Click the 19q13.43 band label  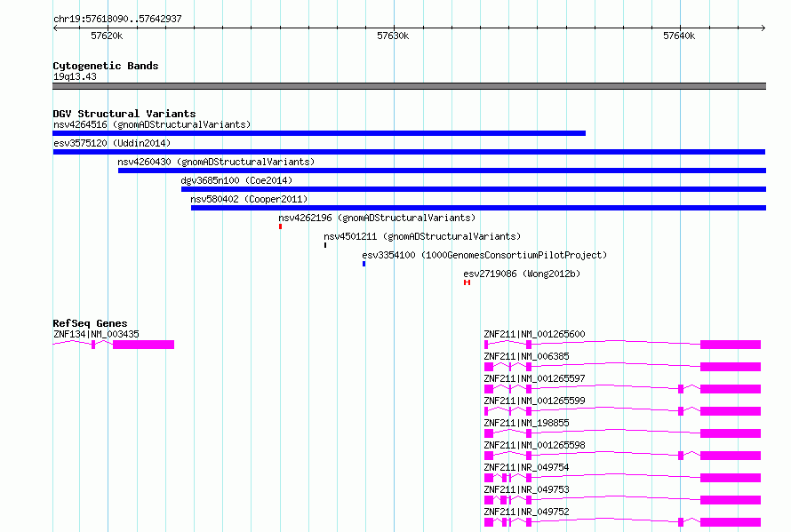tap(75, 76)
